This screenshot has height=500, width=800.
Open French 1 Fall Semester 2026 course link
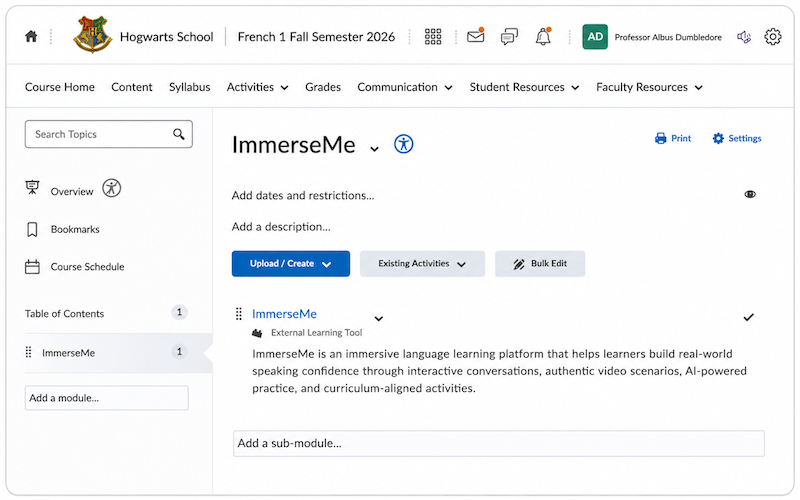(x=316, y=37)
